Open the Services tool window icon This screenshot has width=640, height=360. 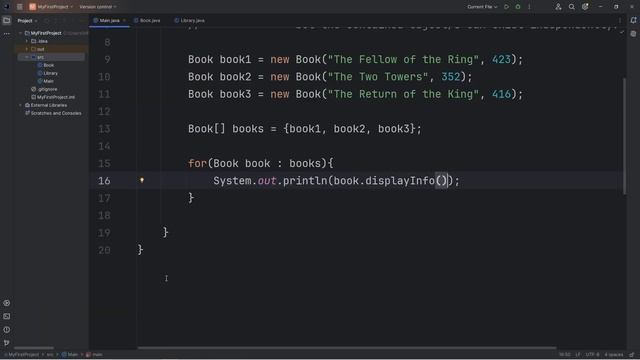[7, 303]
